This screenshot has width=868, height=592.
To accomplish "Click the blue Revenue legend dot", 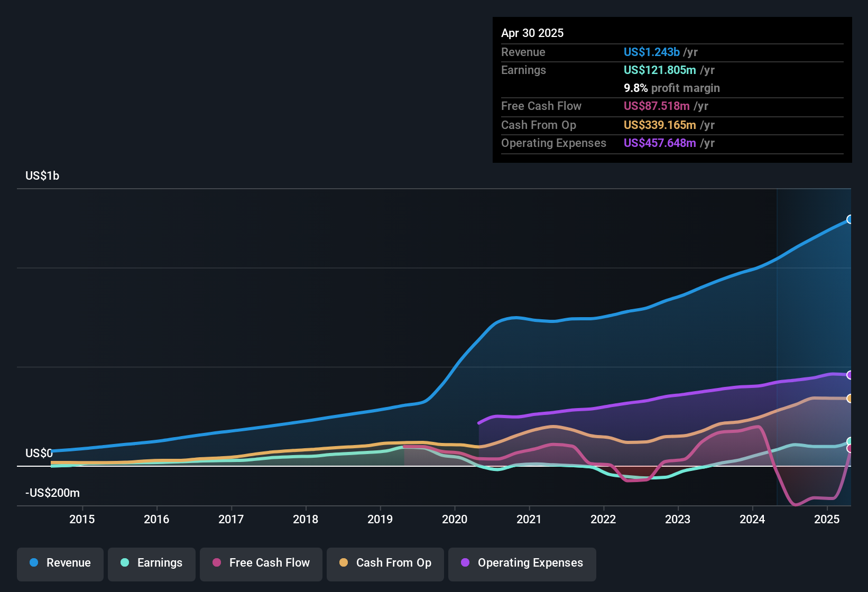I will (x=34, y=562).
